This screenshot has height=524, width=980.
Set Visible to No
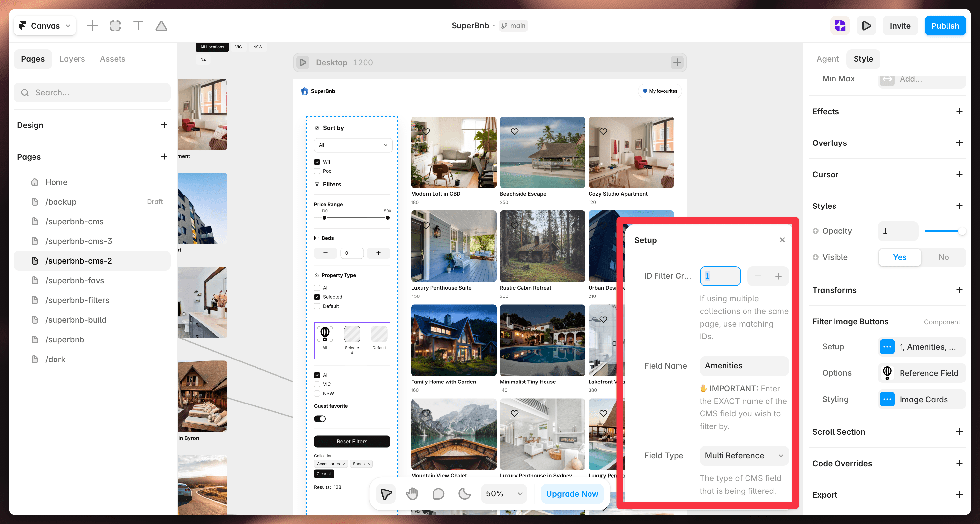click(x=944, y=257)
